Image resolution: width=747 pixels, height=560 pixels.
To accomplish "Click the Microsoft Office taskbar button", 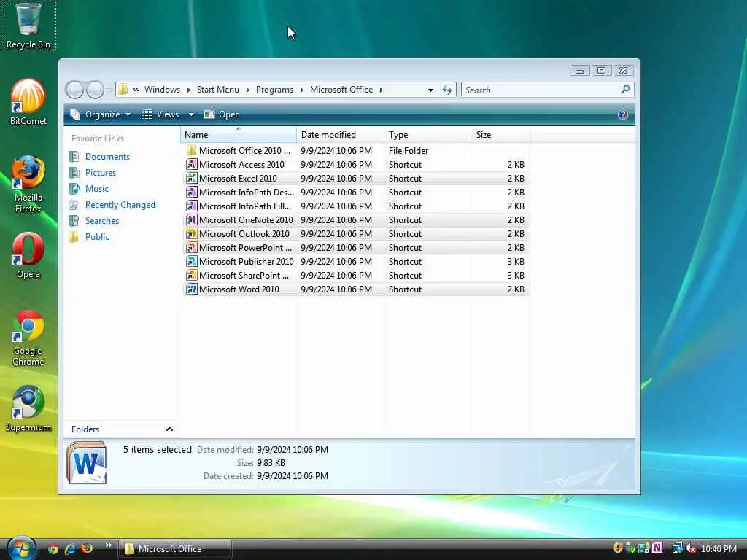I will click(175, 548).
